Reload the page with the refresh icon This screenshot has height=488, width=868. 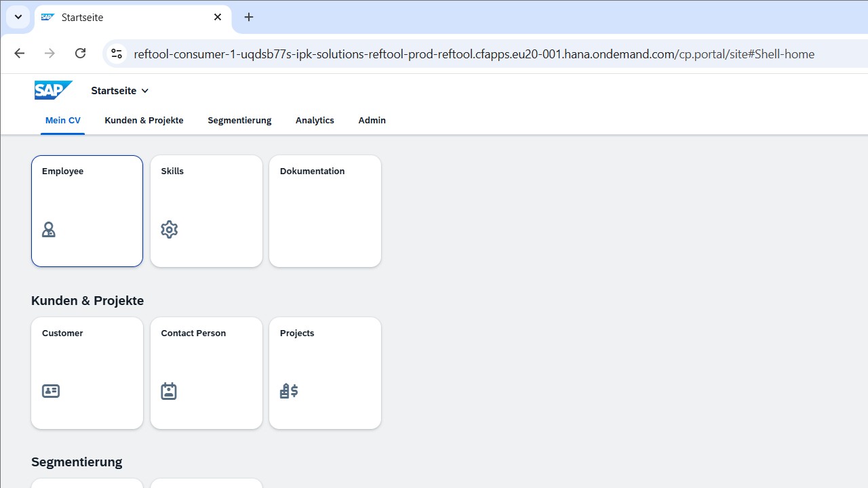80,54
